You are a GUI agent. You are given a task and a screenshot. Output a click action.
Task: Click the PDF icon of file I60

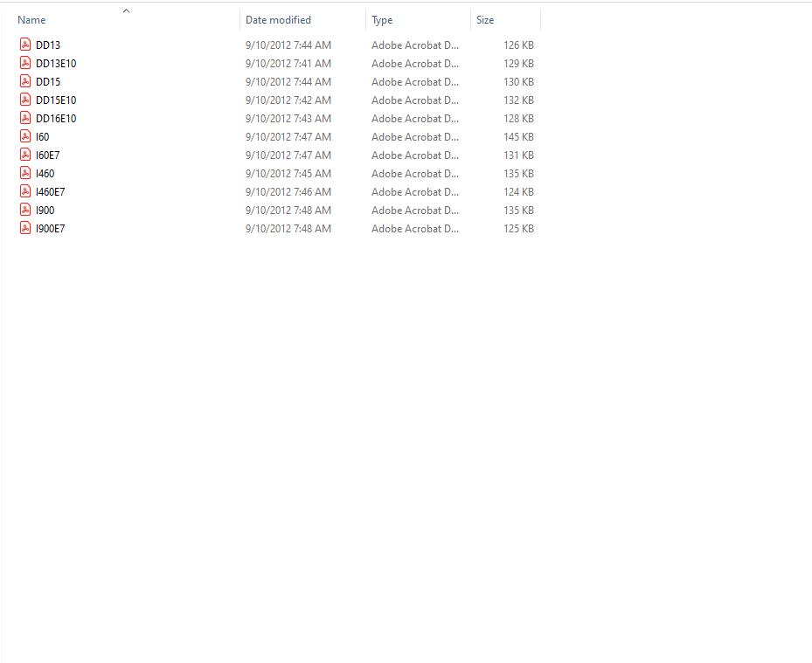[x=24, y=136]
